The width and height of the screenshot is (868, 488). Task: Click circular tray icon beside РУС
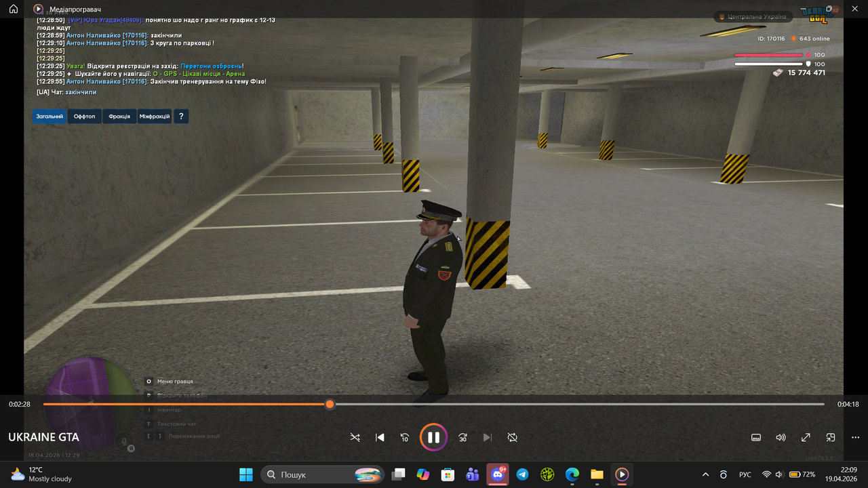coord(724,474)
